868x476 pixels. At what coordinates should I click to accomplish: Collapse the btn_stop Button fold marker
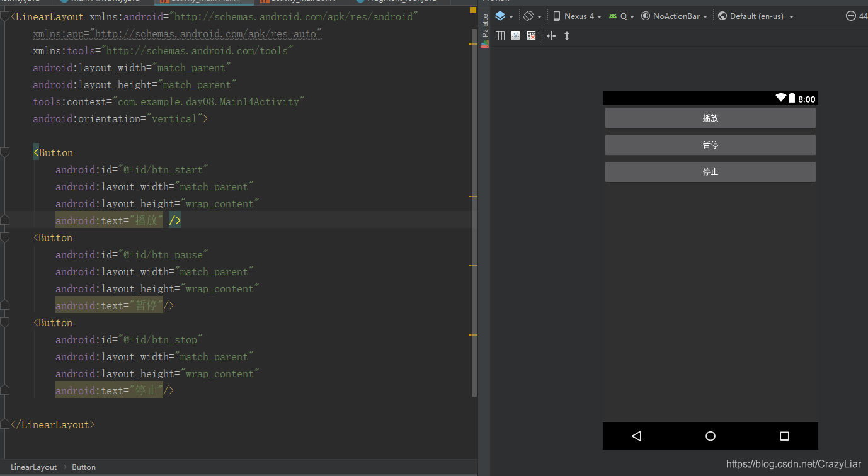(5, 322)
